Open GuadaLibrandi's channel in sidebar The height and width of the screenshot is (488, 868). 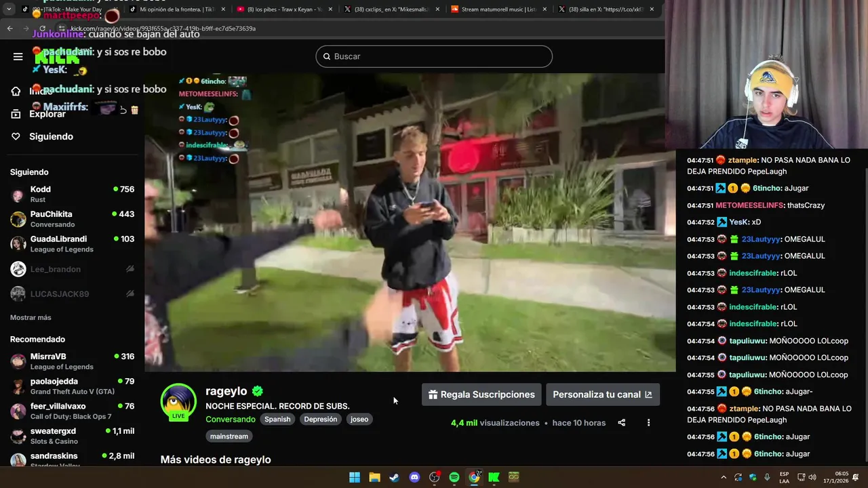tap(72, 244)
